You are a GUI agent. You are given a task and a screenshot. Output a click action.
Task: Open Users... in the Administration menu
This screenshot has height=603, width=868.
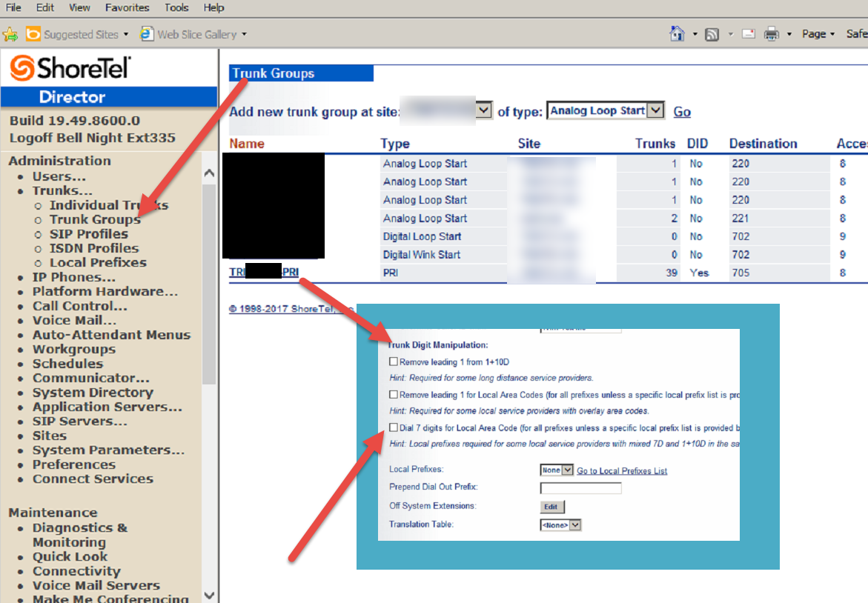click(x=59, y=176)
